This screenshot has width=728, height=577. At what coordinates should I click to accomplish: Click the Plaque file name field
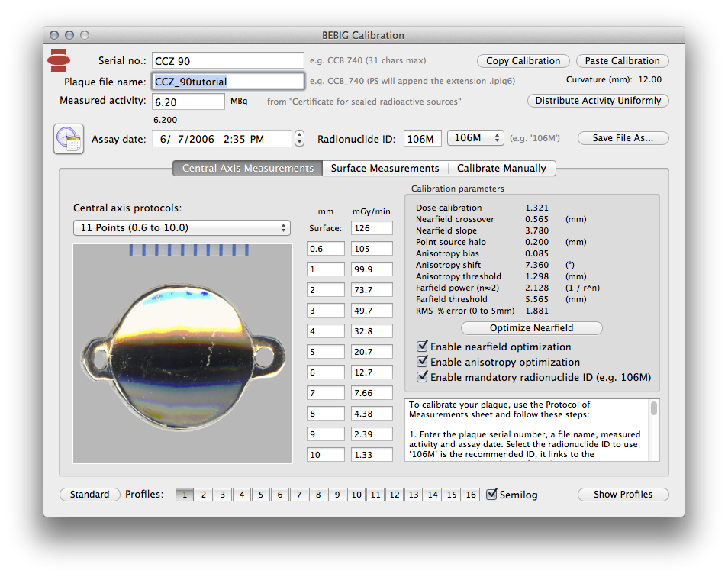coord(228,81)
